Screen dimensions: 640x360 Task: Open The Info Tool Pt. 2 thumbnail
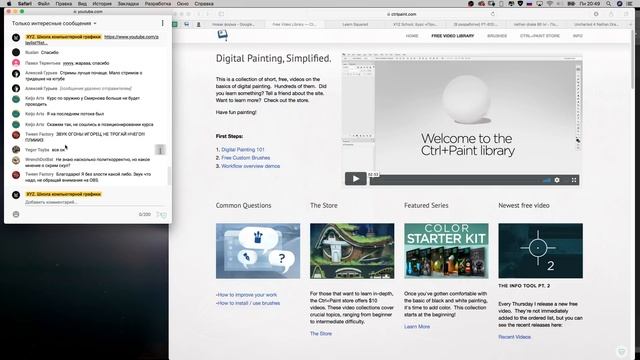pos(540,251)
